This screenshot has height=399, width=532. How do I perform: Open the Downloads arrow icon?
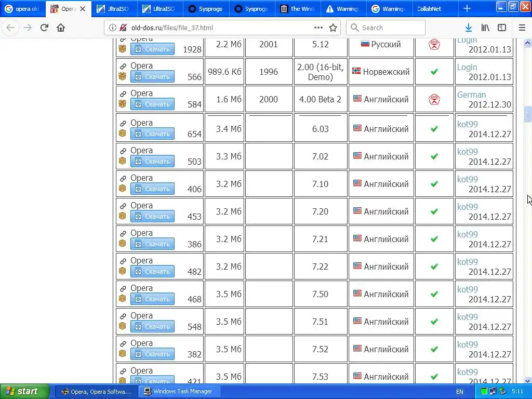tap(469, 28)
